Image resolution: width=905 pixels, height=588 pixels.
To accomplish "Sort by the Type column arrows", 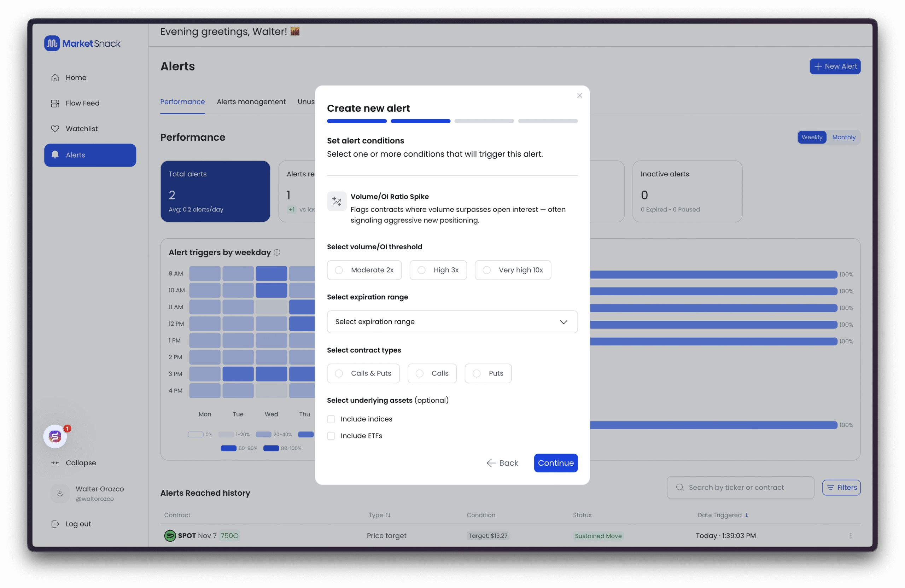I will tap(388, 515).
